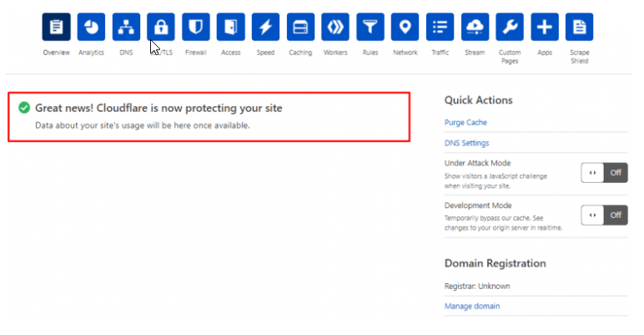Screen dimensions: 644x335
Task: Open the Rules funnel icon
Action: 370,28
